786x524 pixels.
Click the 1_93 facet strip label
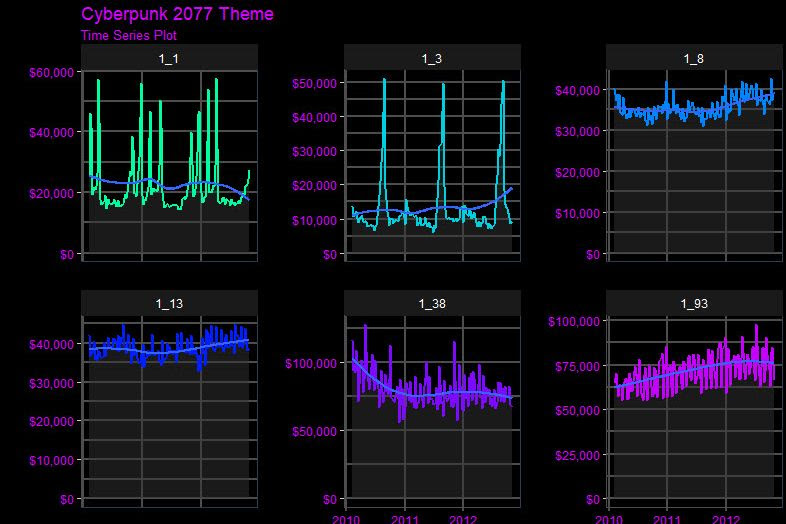[694, 303]
